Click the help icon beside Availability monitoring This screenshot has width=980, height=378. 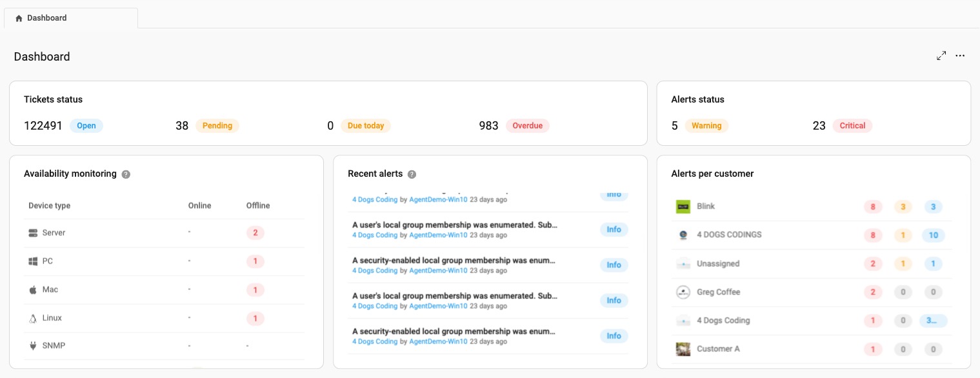(x=126, y=174)
